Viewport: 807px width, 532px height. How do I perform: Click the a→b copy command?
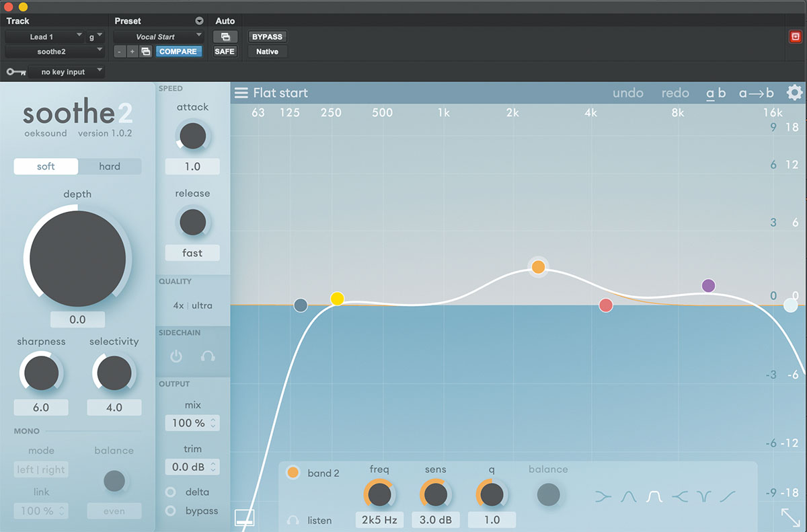pyautogui.click(x=757, y=93)
